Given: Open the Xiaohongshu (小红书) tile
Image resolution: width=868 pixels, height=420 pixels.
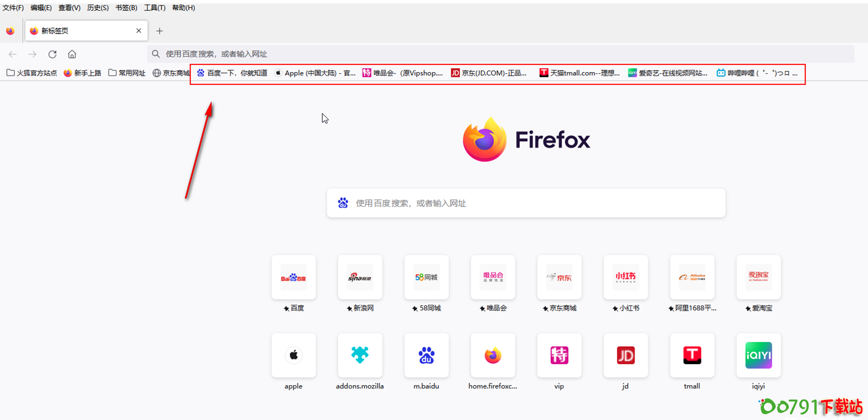Looking at the screenshot, I should pos(626,277).
